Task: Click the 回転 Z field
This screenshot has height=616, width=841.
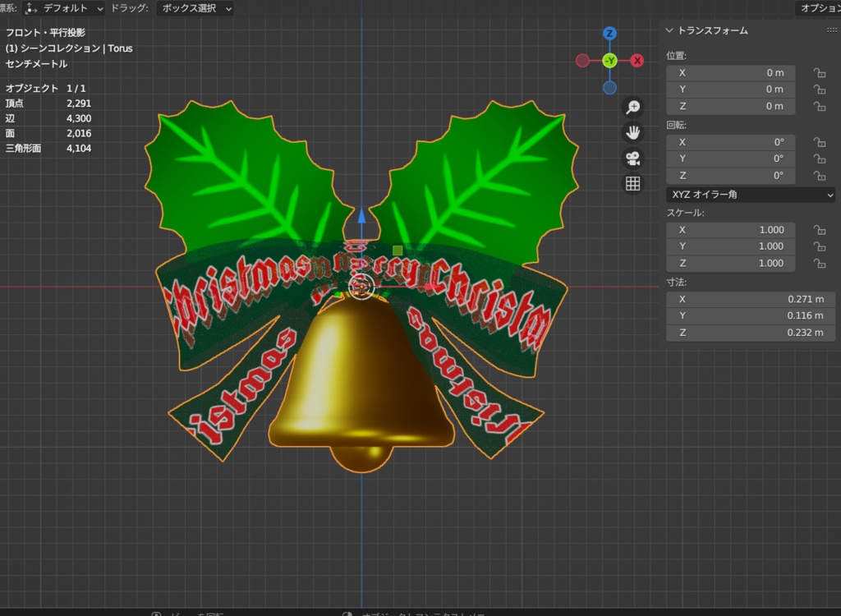Action: (x=730, y=176)
